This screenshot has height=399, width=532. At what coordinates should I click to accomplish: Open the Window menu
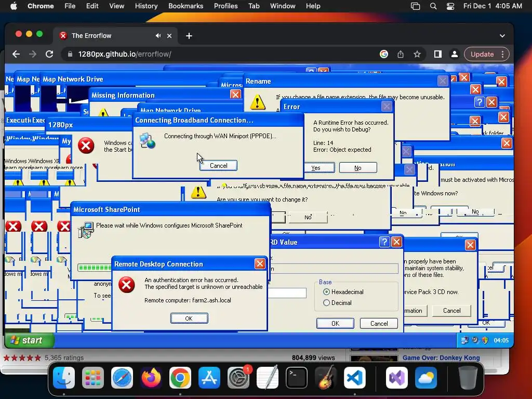pyautogui.click(x=283, y=6)
